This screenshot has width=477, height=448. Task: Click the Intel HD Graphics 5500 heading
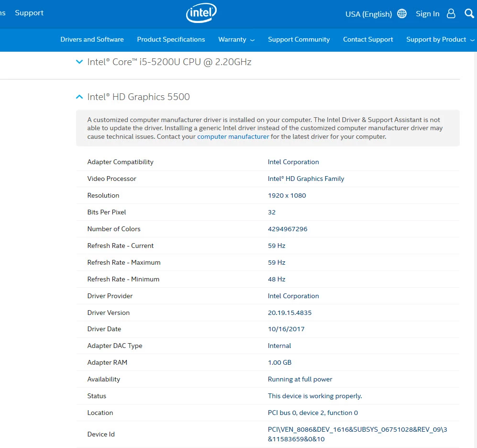138,97
